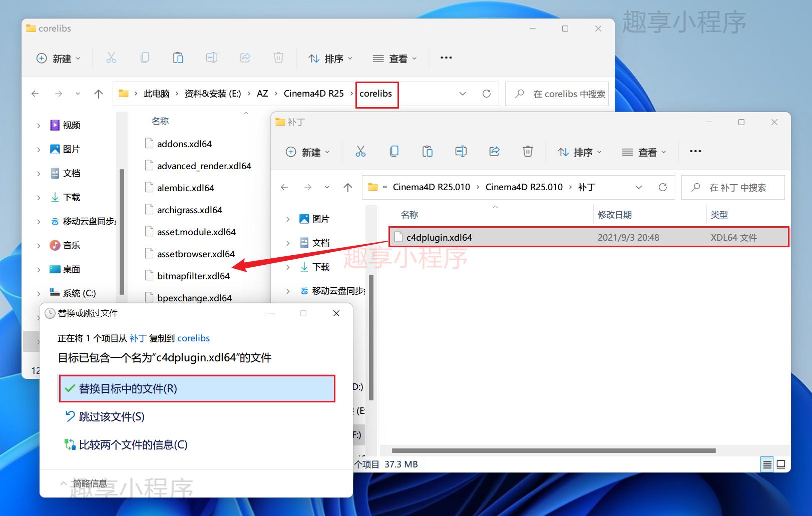Image resolution: width=812 pixels, height=516 pixels.
Task: Choose 跳过该文件(S) option
Action: click(105, 416)
